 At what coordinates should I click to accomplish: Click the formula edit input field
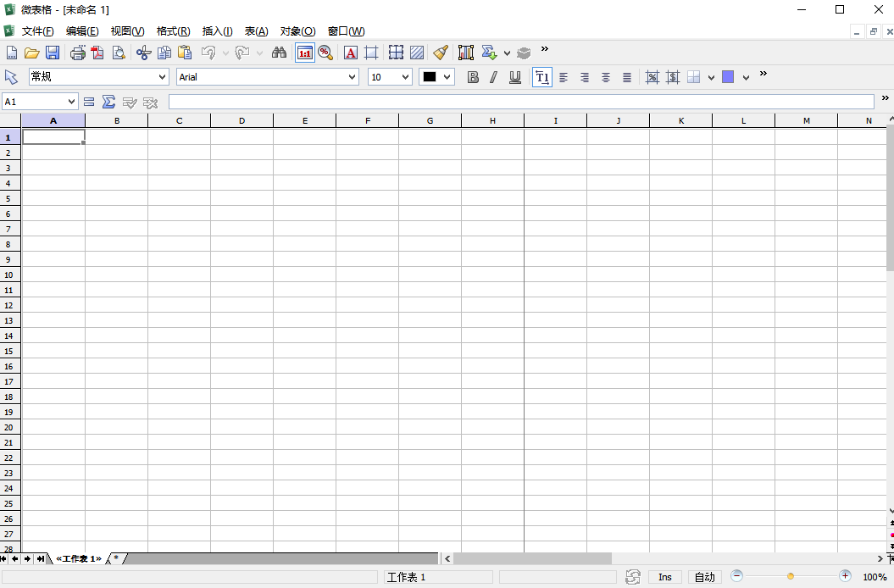pyautogui.click(x=520, y=102)
